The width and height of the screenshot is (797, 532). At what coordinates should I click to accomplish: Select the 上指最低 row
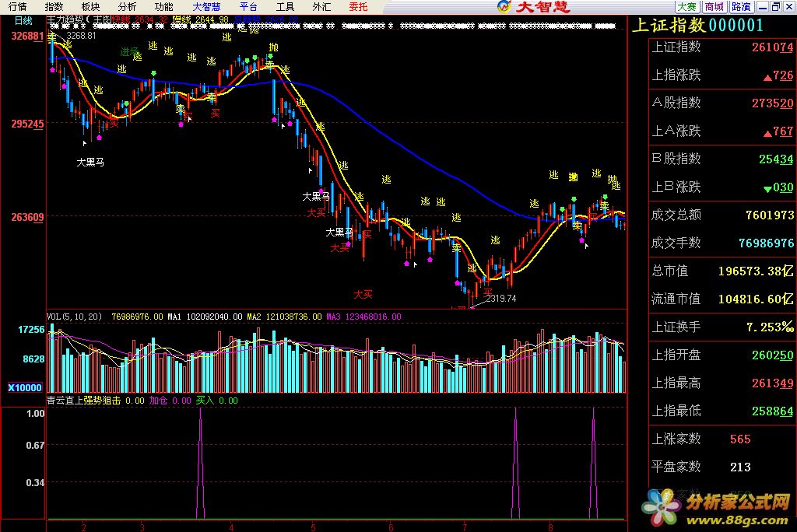pyautogui.click(x=722, y=411)
